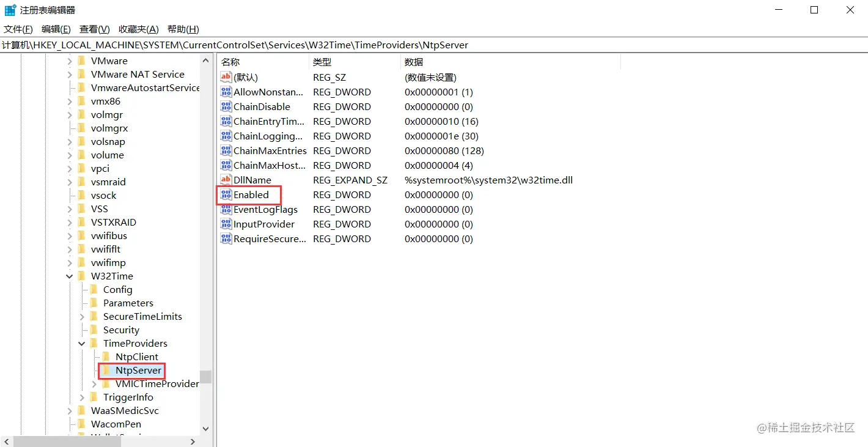This screenshot has height=447, width=868.
Task: Expand the TriggerInfo node
Action: (82, 397)
